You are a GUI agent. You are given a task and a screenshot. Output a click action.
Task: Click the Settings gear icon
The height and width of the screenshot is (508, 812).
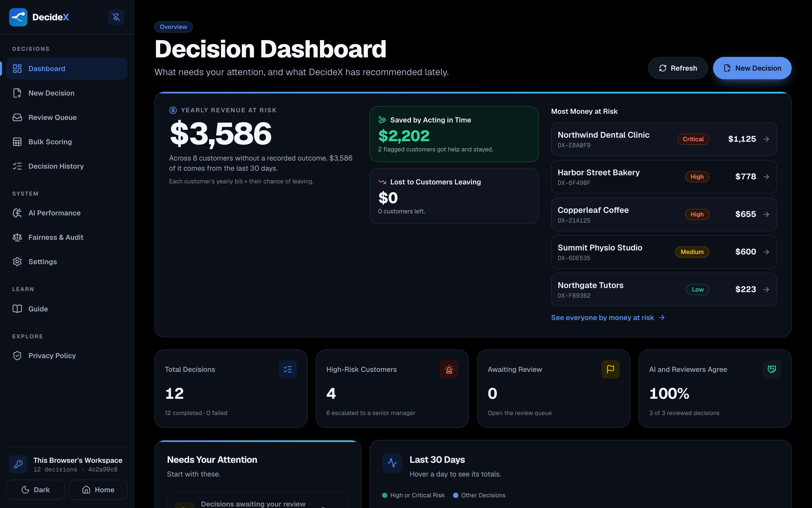pyautogui.click(x=17, y=262)
